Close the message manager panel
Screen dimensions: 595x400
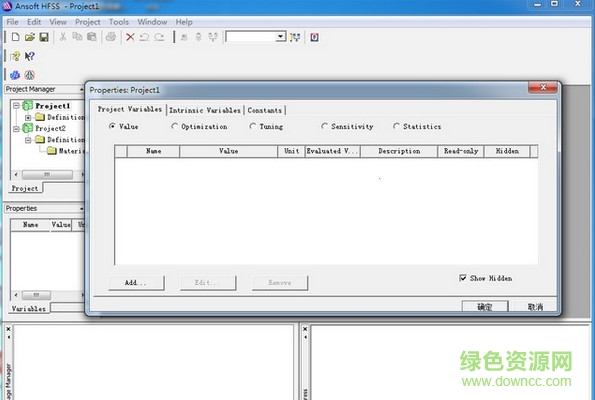tap(8, 329)
